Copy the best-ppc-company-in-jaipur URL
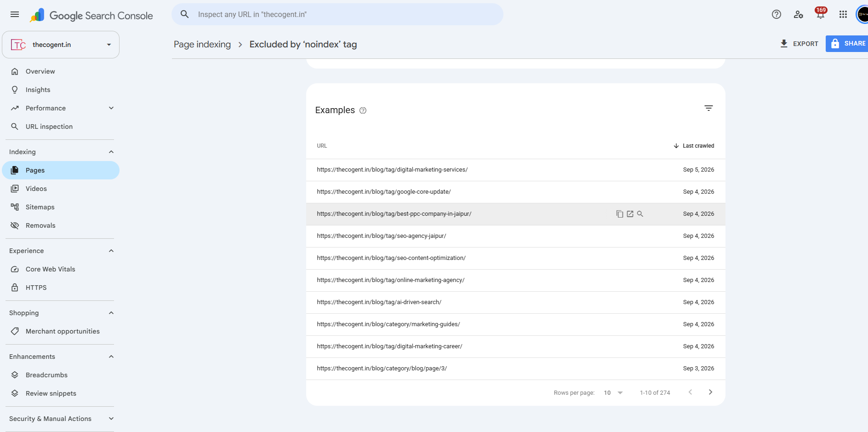The image size is (868, 432). click(x=620, y=214)
